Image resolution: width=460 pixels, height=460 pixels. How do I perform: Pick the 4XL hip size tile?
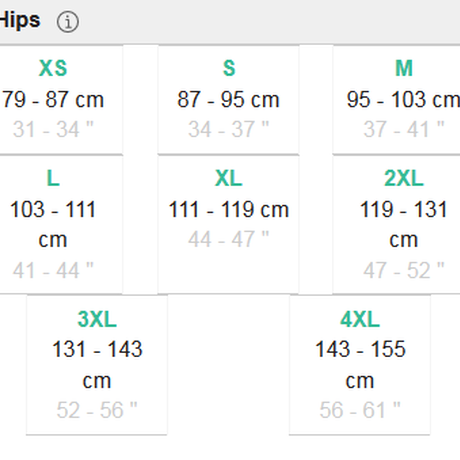pyautogui.click(x=360, y=365)
